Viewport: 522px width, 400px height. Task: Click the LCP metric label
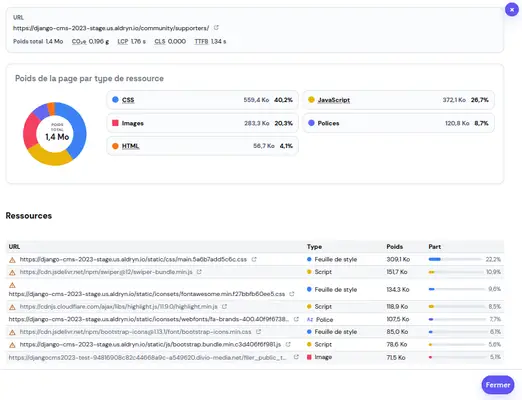[x=123, y=41]
